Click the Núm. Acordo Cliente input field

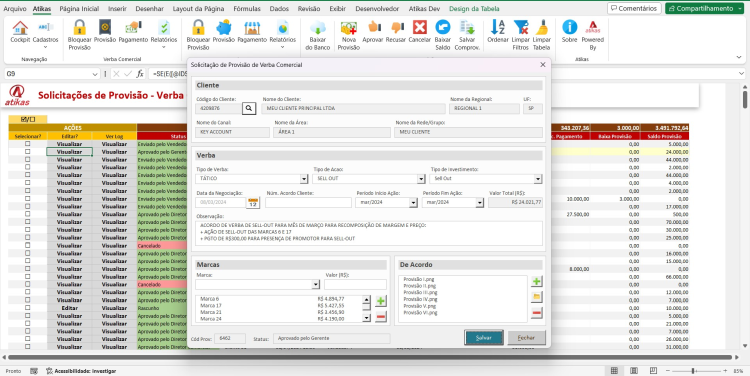309,203
